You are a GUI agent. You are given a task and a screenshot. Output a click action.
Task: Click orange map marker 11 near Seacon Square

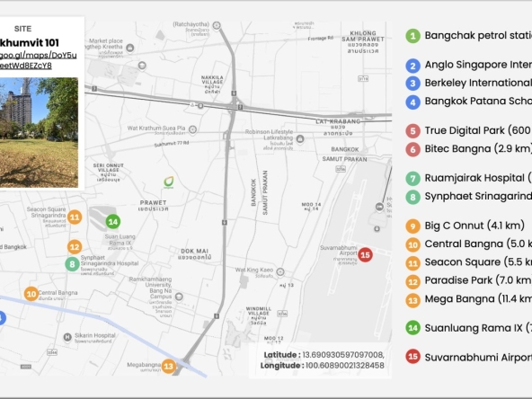[x=75, y=217]
